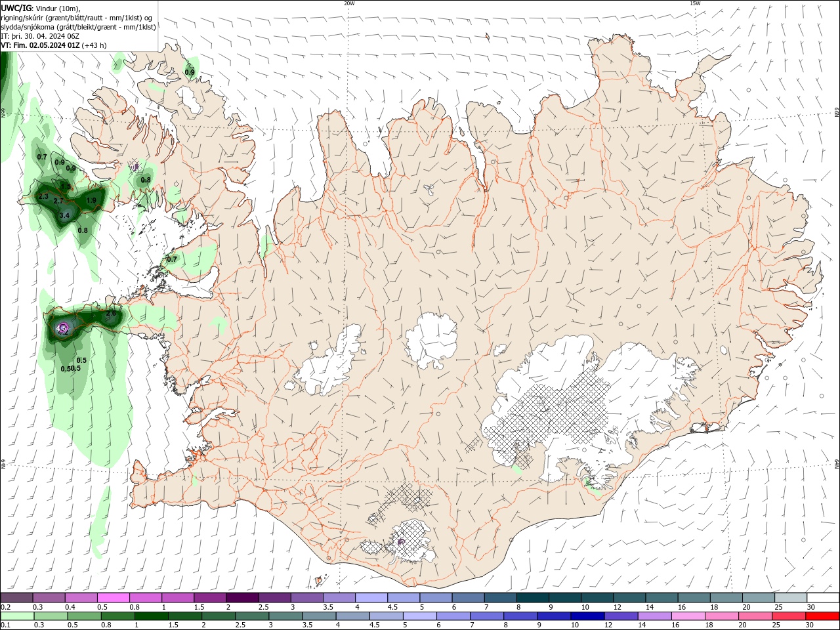Click the '0.1' label starting the rain scale
Screen dimensions: 840x630
6,625
